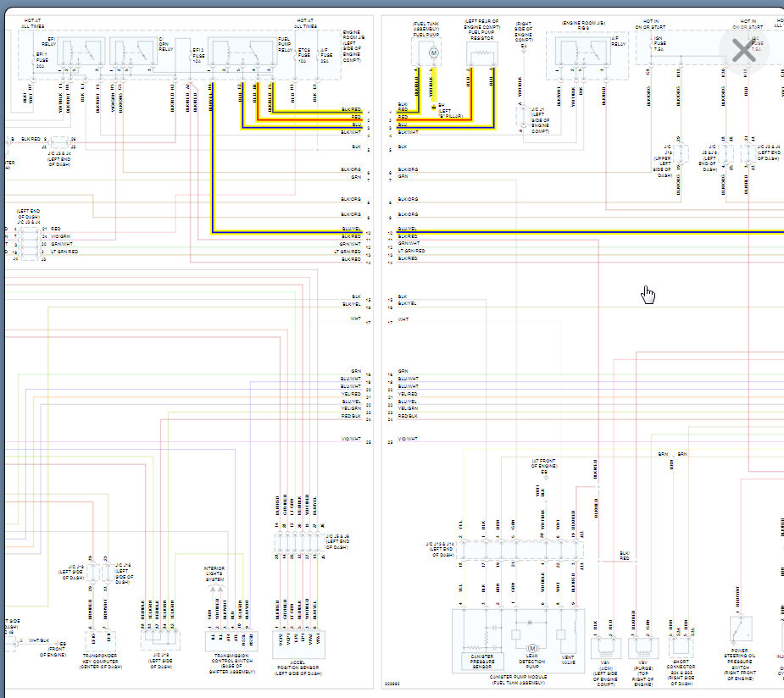Select the fuel pump resistor symbol
784x698 pixels.
coord(481,53)
